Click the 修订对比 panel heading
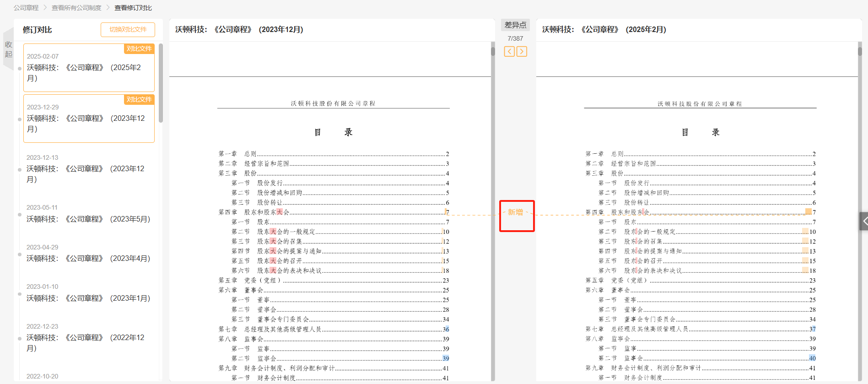The height and width of the screenshot is (384, 868). [x=37, y=30]
